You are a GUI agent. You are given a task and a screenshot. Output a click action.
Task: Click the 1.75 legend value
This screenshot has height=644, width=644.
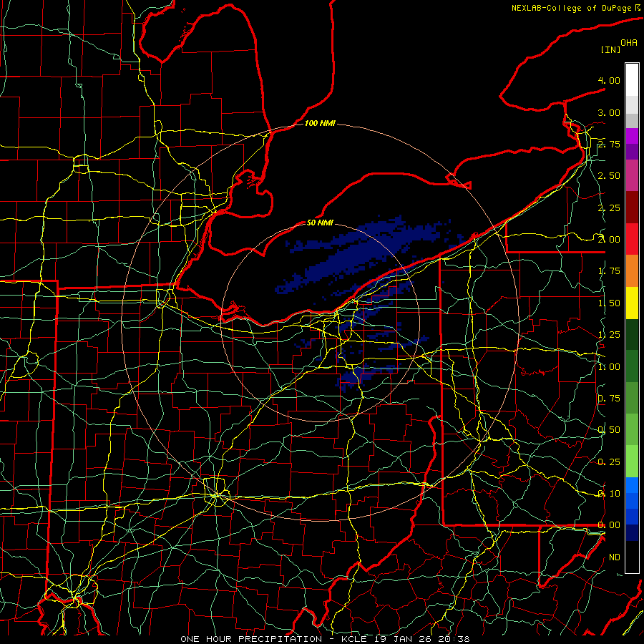[x=609, y=271]
